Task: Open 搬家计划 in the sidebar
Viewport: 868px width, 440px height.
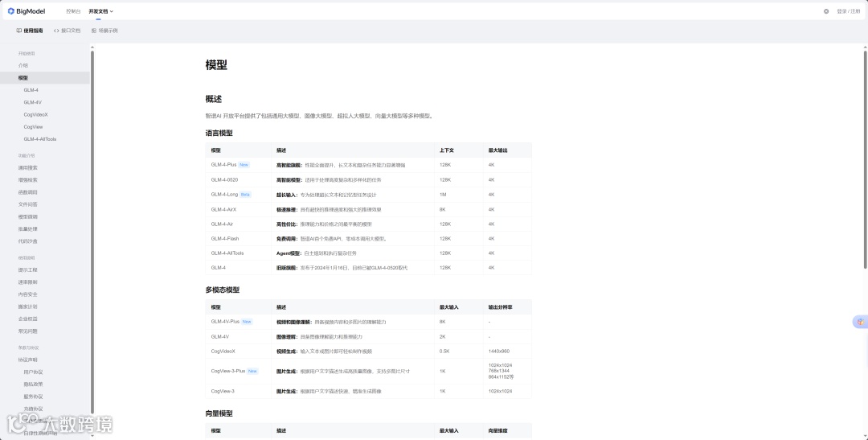Action: pyautogui.click(x=27, y=306)
